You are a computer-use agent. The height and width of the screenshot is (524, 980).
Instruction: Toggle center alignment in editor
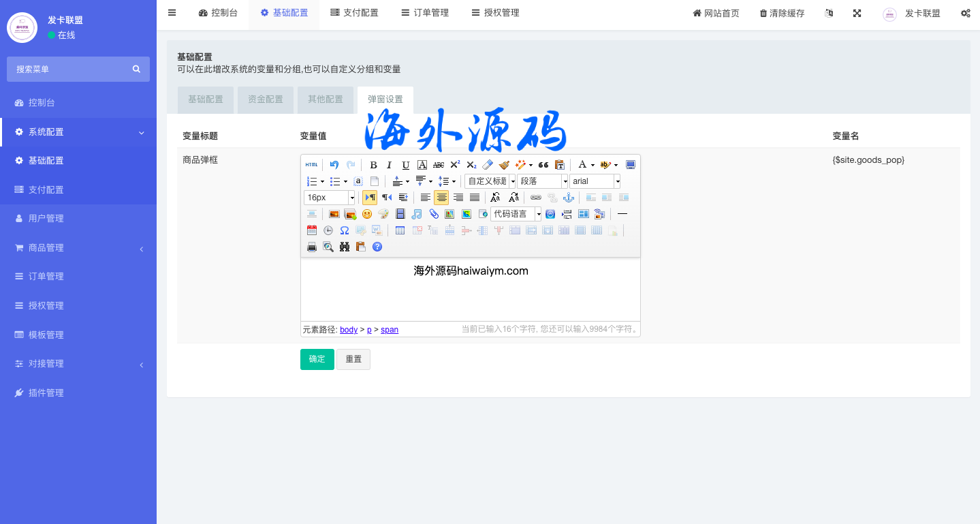(x=441, y=198)
